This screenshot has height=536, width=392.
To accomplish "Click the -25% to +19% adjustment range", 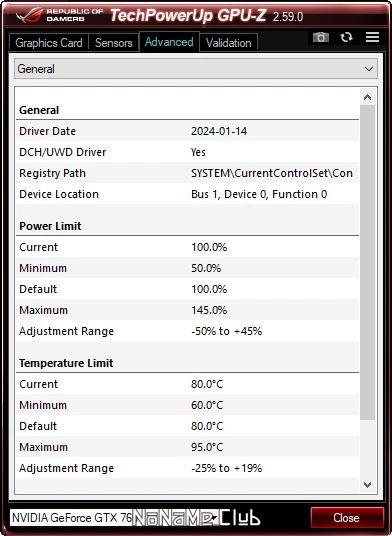I will (x=226, y=468).
